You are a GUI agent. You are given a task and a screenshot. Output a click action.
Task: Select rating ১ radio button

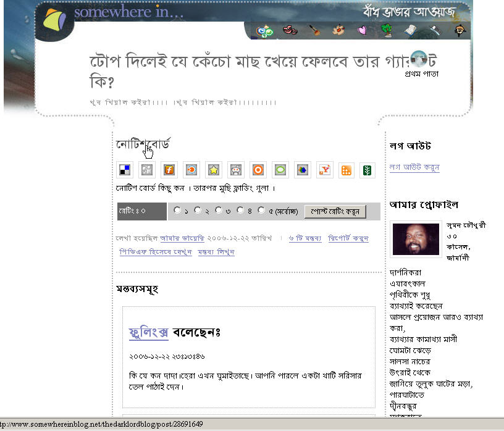point(177,210)
